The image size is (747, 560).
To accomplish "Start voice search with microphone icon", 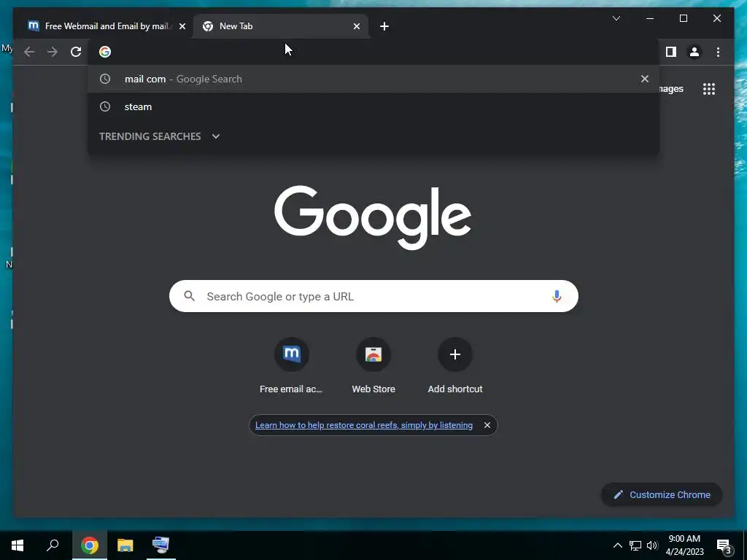I will point(557,296).
